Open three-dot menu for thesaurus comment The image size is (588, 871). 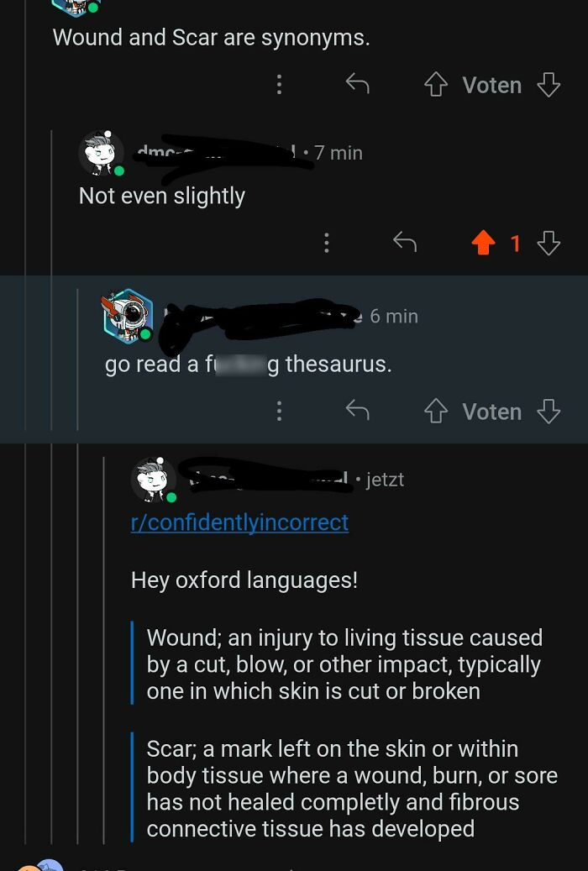pos(279,411)
